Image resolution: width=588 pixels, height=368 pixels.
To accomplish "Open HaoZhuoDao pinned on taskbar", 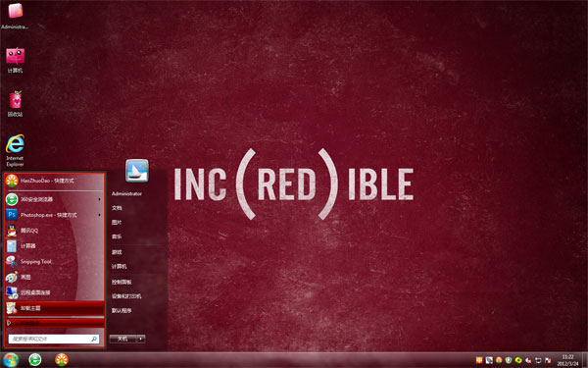I will [62, 360].
